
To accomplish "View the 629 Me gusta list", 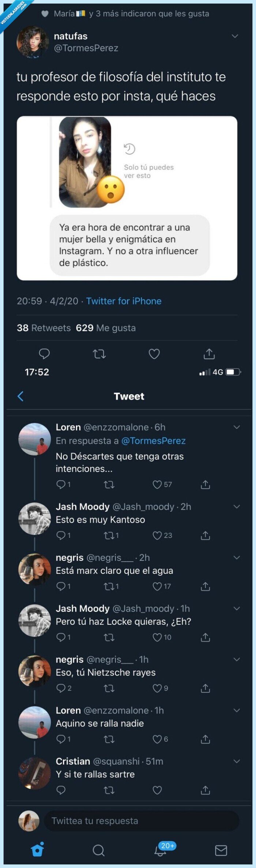I will 106,328.
